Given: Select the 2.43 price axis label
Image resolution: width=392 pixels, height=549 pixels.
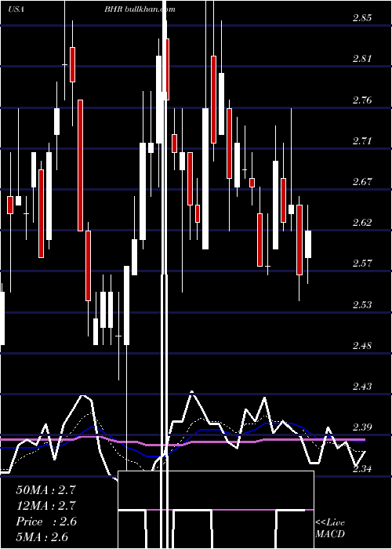Looking at the screenshot, I should [362, 386].
